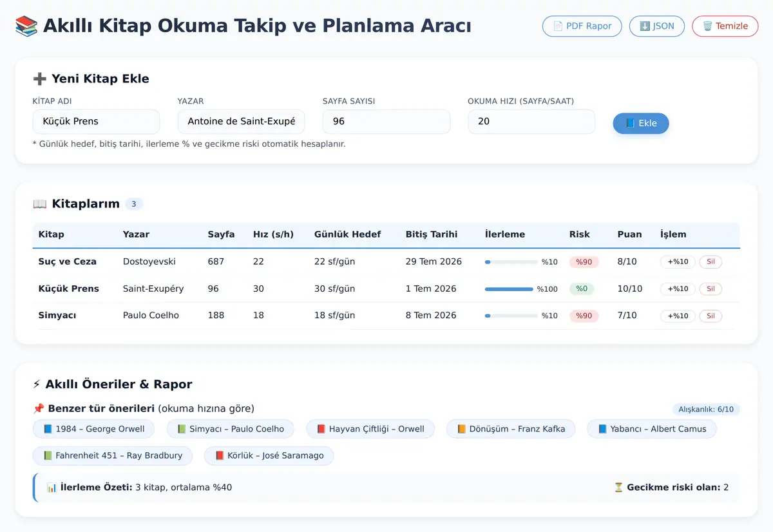773x532 pixels.
Task: Click the İlerleme column header
Action: [505, 234]
